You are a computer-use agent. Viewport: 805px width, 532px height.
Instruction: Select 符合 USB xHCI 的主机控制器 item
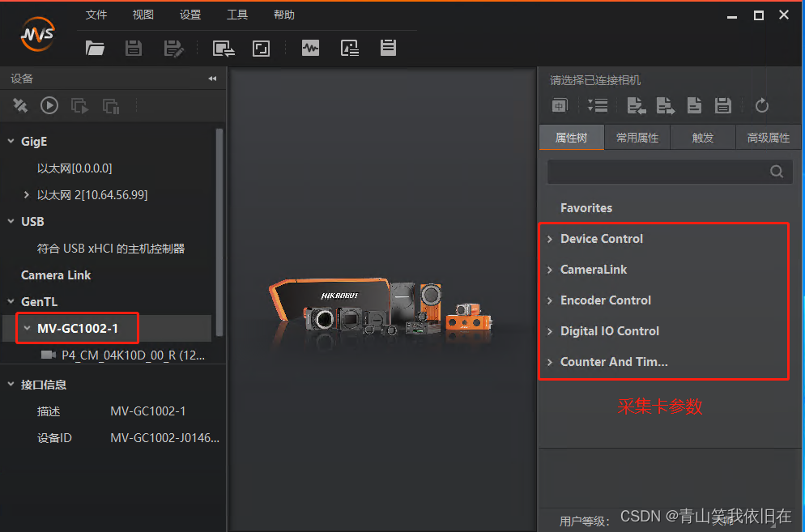tap(111, 249)
